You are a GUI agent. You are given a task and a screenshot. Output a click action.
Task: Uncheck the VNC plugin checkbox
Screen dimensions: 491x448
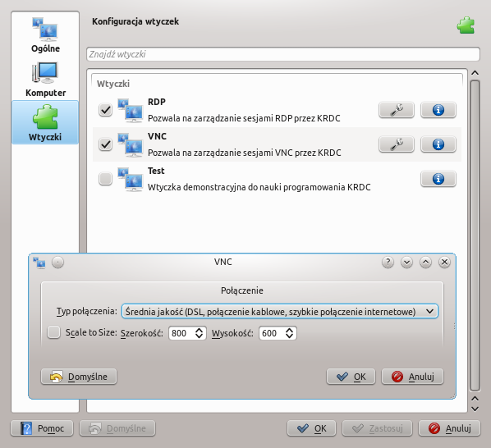click(105, 144)
